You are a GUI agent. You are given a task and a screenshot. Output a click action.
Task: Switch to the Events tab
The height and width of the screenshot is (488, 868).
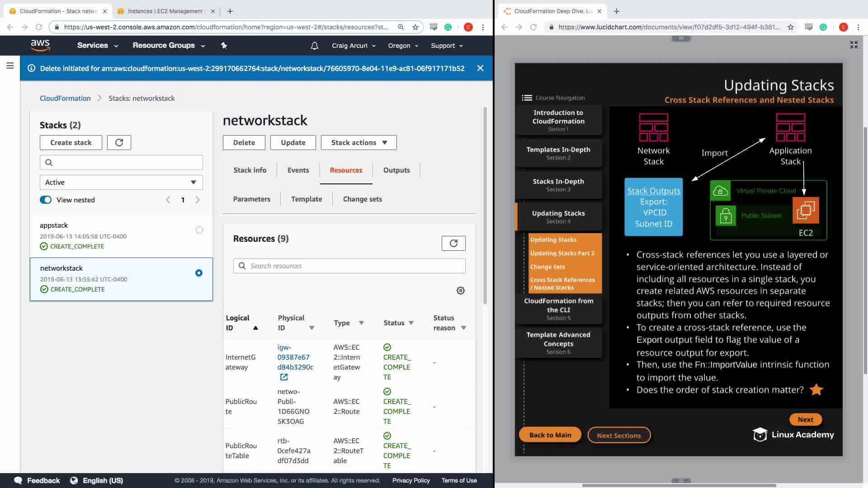[298, 170]
